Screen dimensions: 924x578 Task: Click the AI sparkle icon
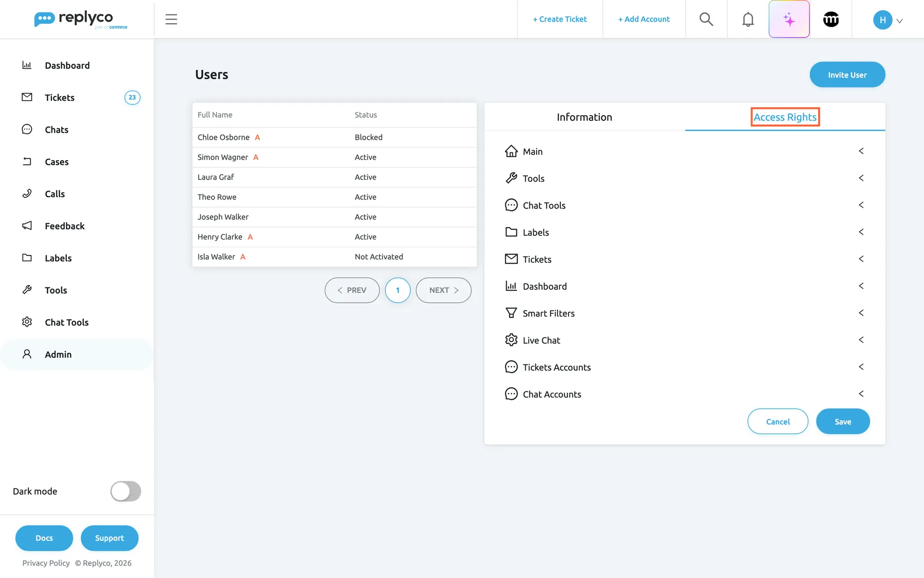[789, 19]
